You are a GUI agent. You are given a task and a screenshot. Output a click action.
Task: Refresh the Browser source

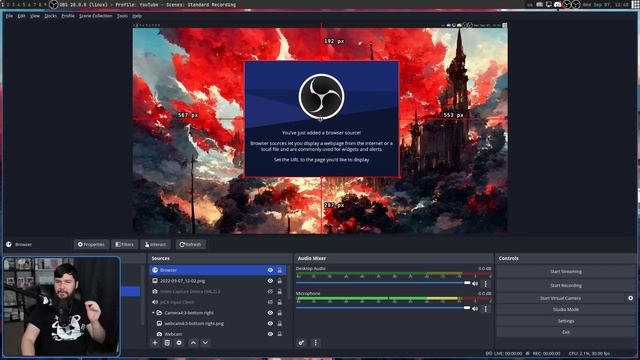coord(191,244)
